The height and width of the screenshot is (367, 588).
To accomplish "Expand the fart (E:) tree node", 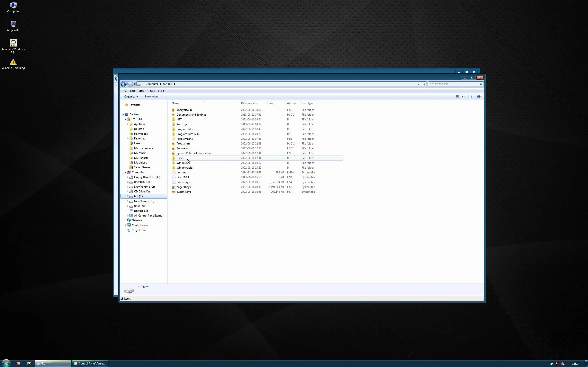I will point(128,196).
